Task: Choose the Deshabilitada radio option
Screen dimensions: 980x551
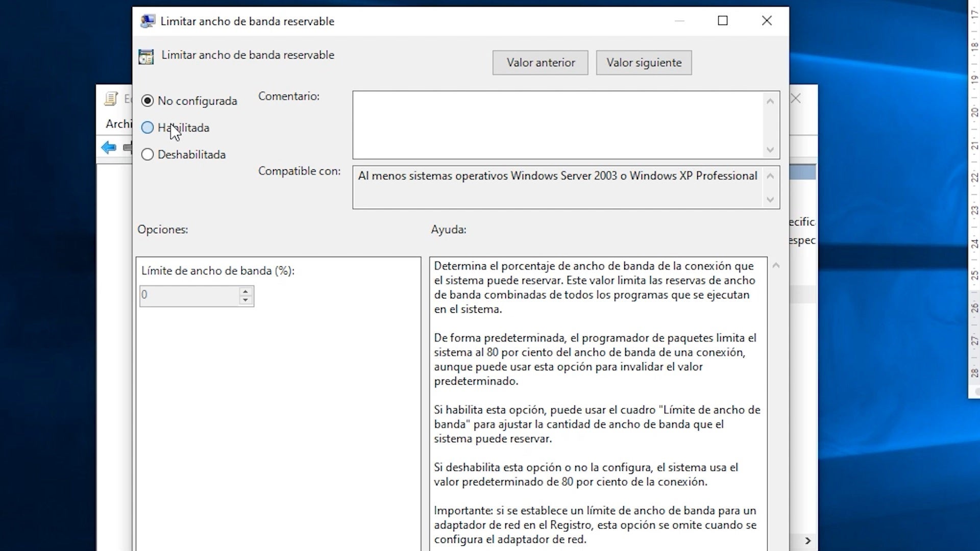Action: 148,155
